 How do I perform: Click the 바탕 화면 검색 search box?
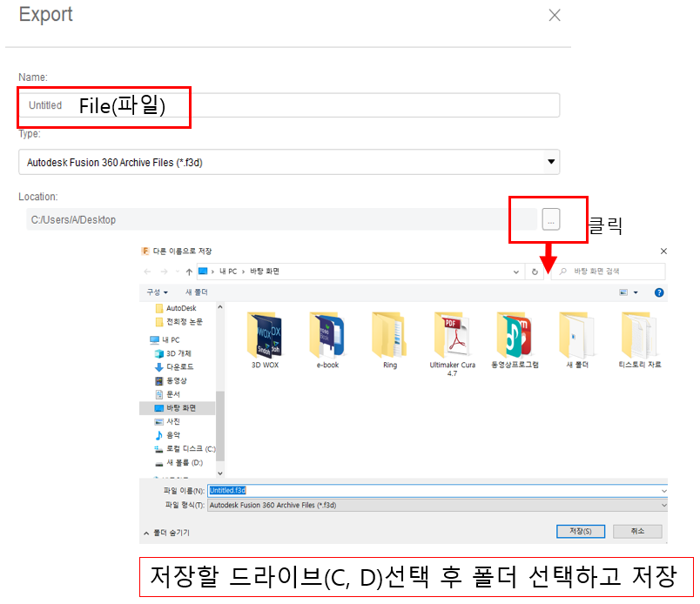pyautogui.click(x=609, y=272)
